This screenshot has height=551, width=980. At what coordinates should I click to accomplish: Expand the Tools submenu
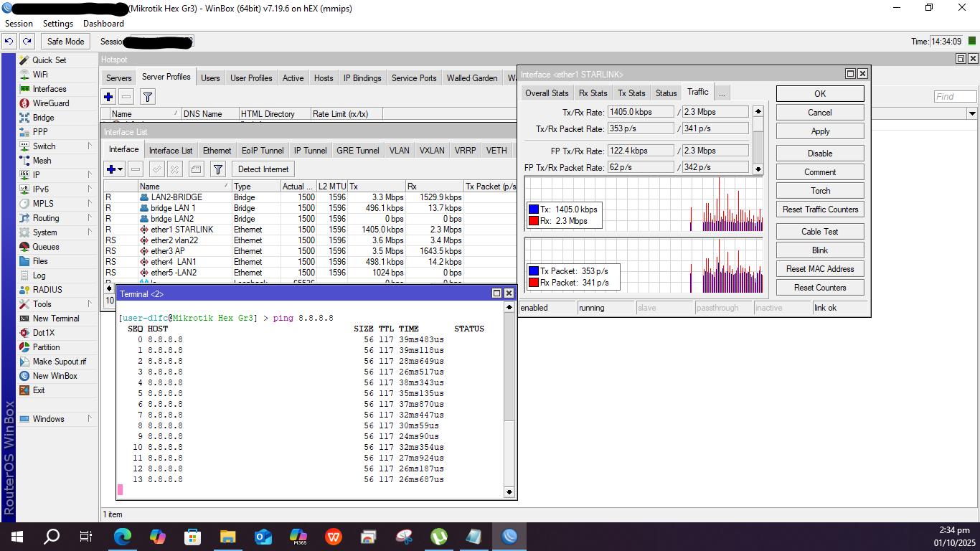pyautogui.click(x=90, y=304)
